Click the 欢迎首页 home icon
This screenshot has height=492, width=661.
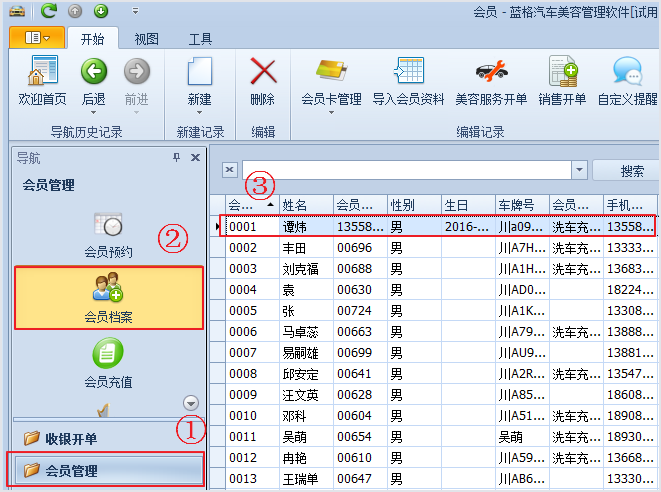tap(42, 72)
